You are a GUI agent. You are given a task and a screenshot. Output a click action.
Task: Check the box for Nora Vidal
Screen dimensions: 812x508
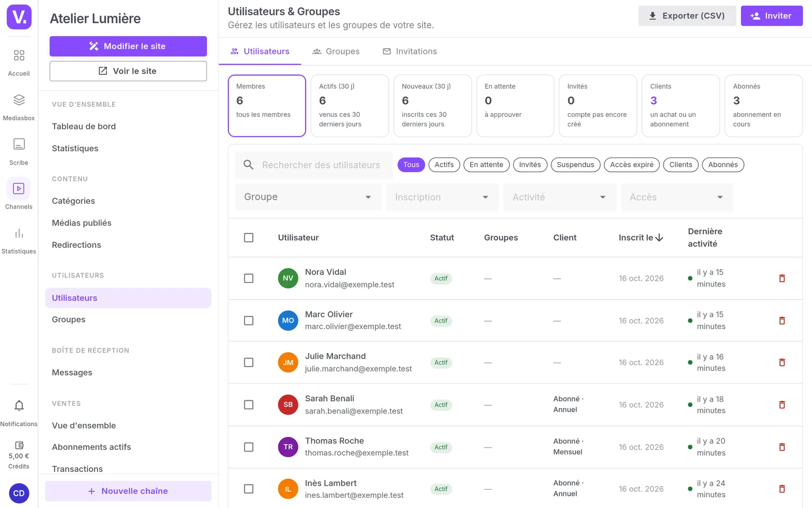tap(249, 278)
